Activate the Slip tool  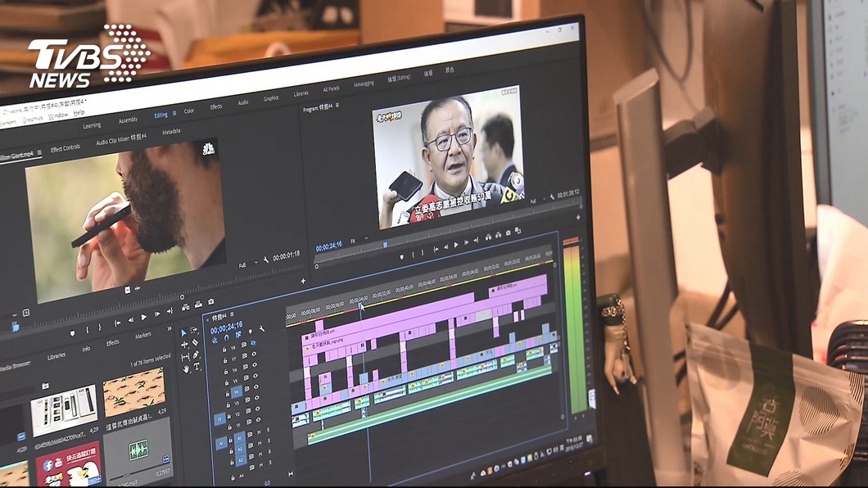pyautogui.click(x=185, y=358)
